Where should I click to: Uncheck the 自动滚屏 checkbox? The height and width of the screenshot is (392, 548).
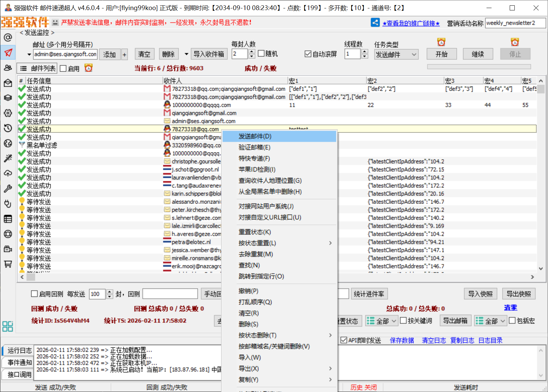tap(308, 54)
